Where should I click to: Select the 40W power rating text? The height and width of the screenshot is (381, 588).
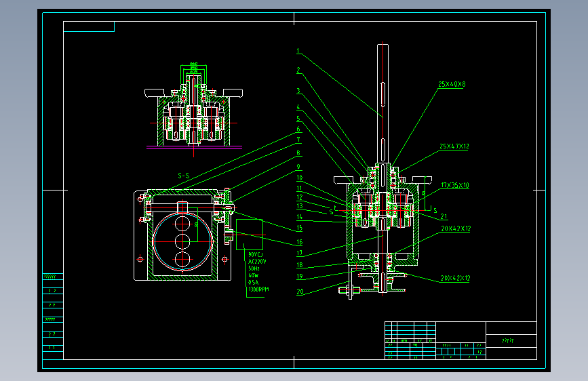(254, 275)
